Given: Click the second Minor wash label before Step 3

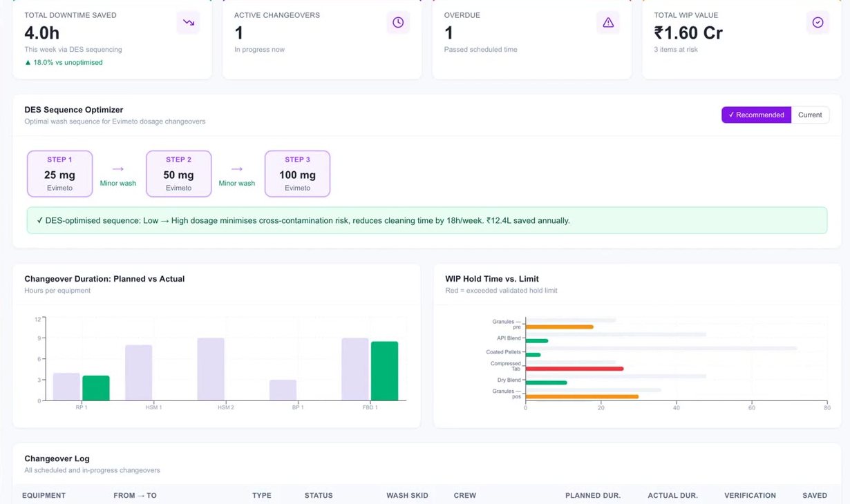Looking at the screenshot, I should tap(237, 183).
